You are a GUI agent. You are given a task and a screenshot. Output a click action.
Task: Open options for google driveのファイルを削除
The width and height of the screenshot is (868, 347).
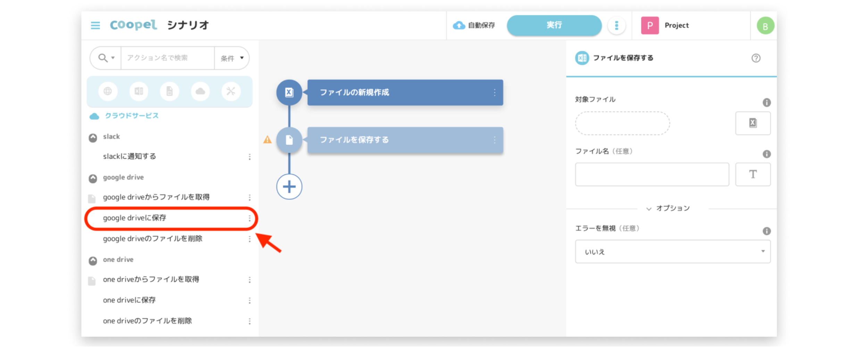tap(249, 239)
